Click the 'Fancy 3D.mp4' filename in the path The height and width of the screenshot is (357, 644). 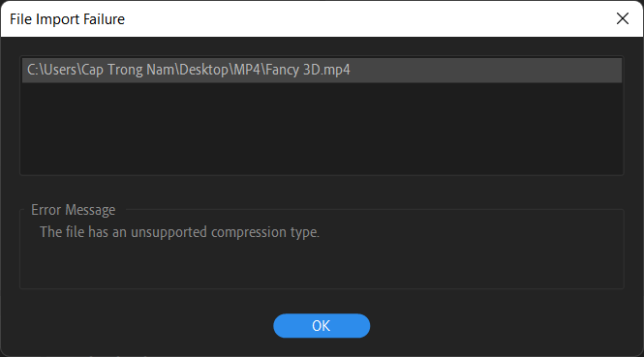click(308, 70)
